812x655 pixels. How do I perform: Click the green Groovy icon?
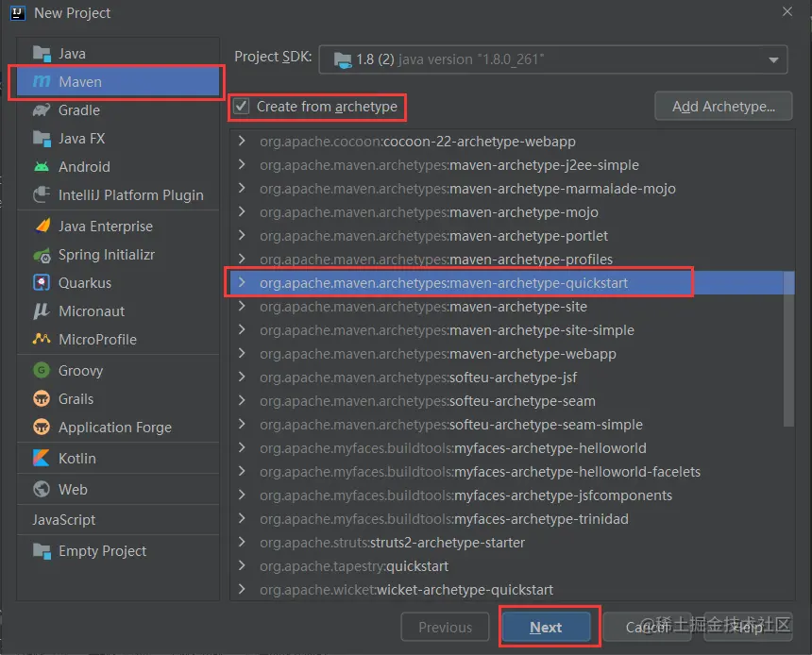pyautogui.click(x=42, y=370)
